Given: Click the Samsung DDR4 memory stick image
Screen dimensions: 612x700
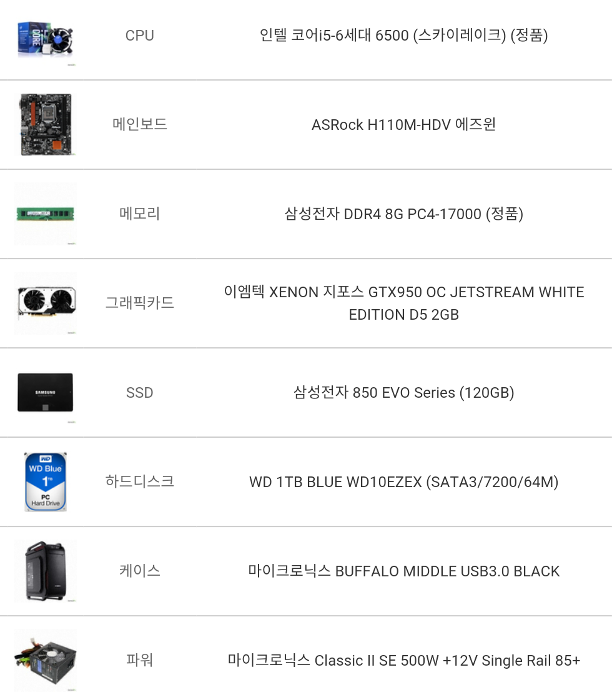Looking at the screenshot, I should pos(45,214).
